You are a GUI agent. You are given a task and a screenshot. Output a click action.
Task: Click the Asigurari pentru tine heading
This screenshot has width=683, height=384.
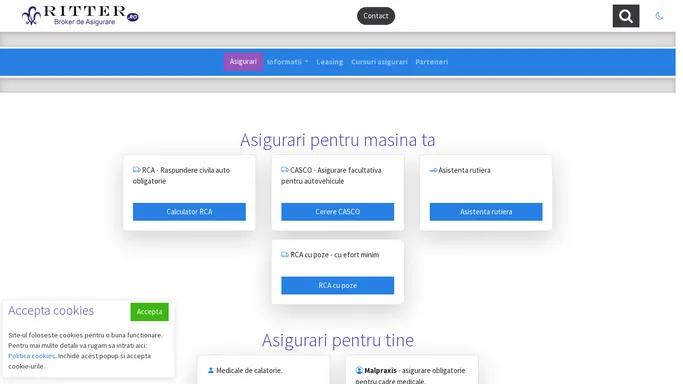[338, 340]
